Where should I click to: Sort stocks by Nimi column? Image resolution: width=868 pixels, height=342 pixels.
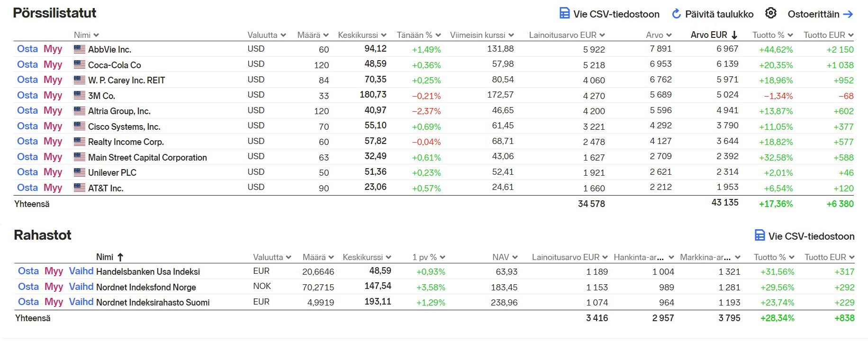86,35
